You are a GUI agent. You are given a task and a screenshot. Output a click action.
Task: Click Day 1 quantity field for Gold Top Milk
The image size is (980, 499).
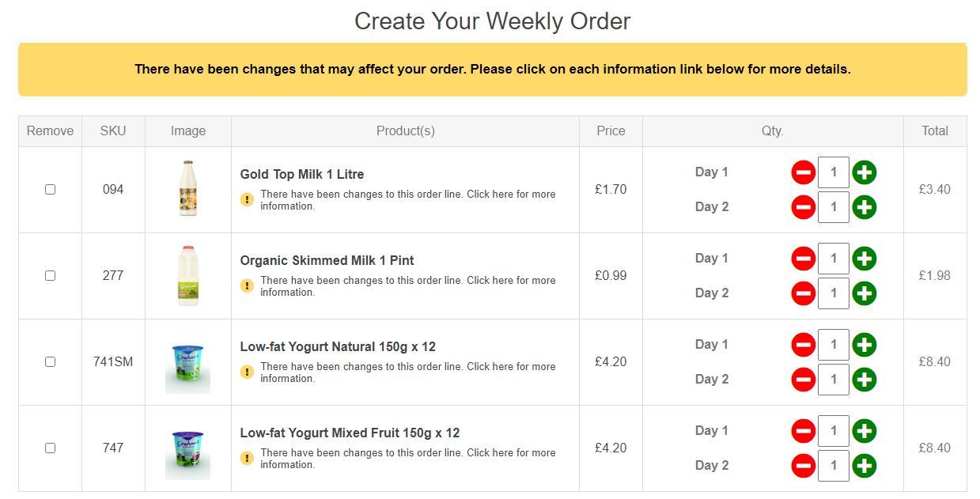(x=834, y=172)
